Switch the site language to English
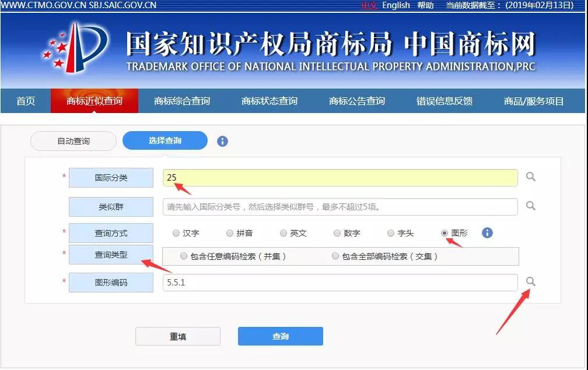 (x=395, y=5)
